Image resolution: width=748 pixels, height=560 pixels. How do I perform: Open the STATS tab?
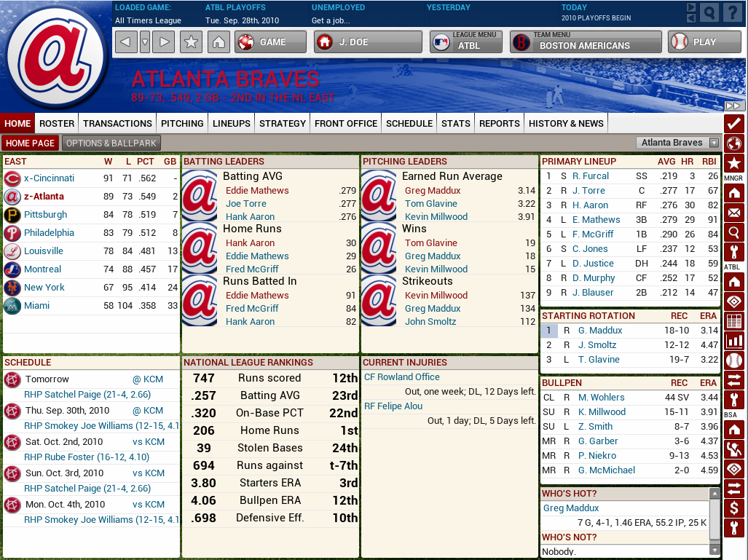click(456, 124)
